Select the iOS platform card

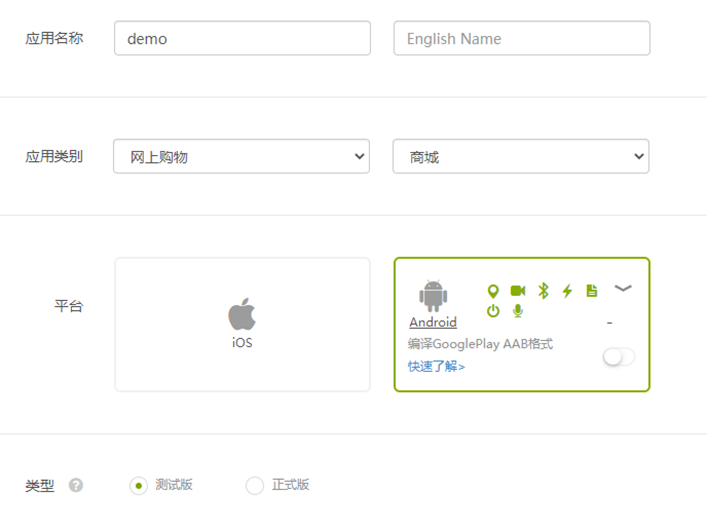[x=242, y=324]
